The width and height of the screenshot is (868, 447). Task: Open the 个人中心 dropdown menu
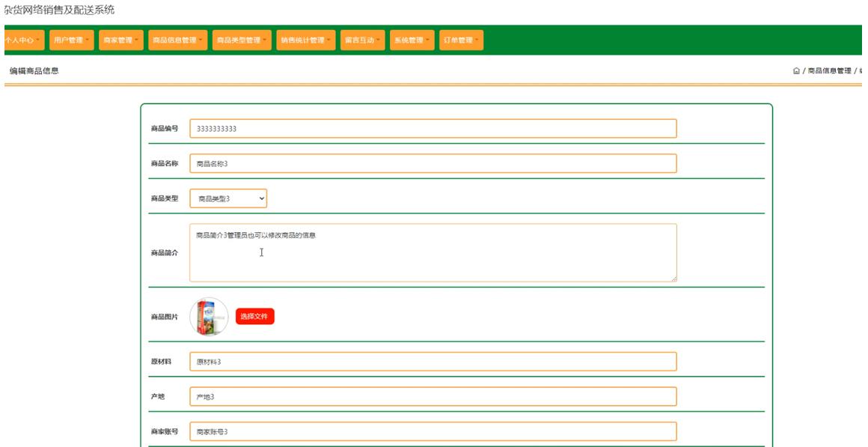[x=23, y=40]
